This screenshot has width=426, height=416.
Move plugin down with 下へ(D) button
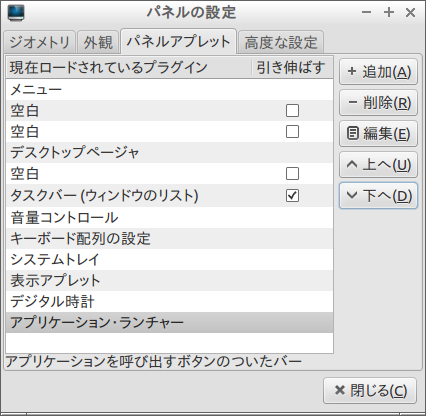pyautogui.click(x=378, y=196)
